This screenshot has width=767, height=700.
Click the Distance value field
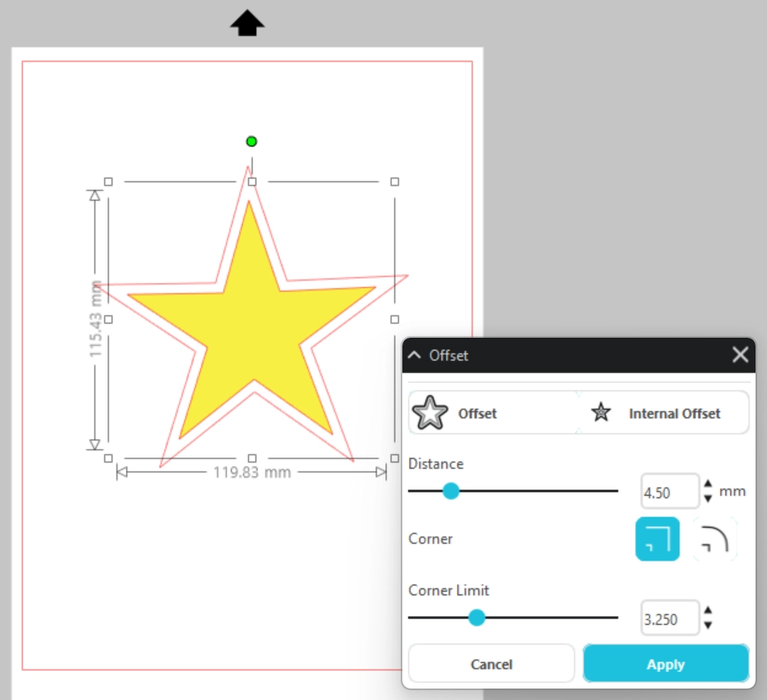click(669, 492)
